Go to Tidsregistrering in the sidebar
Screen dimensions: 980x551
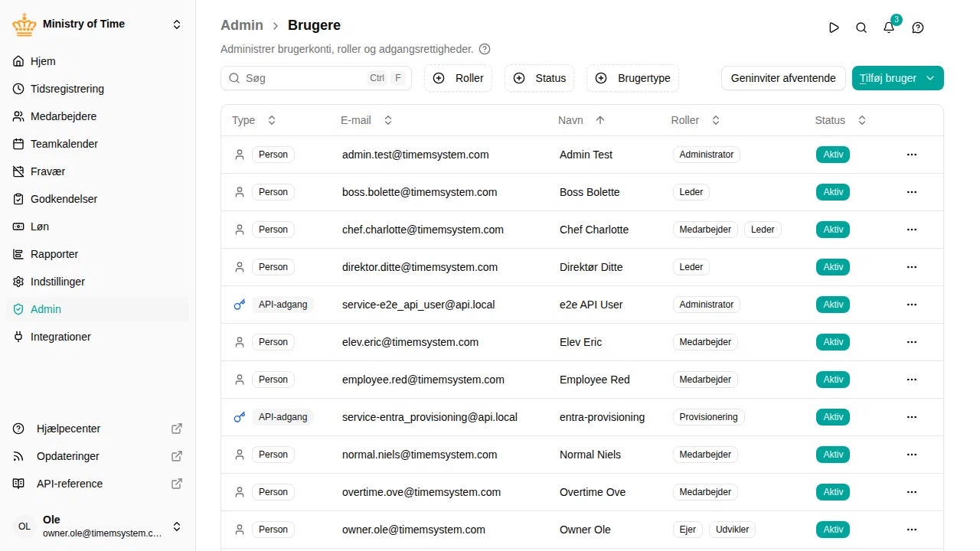point(97,89)
